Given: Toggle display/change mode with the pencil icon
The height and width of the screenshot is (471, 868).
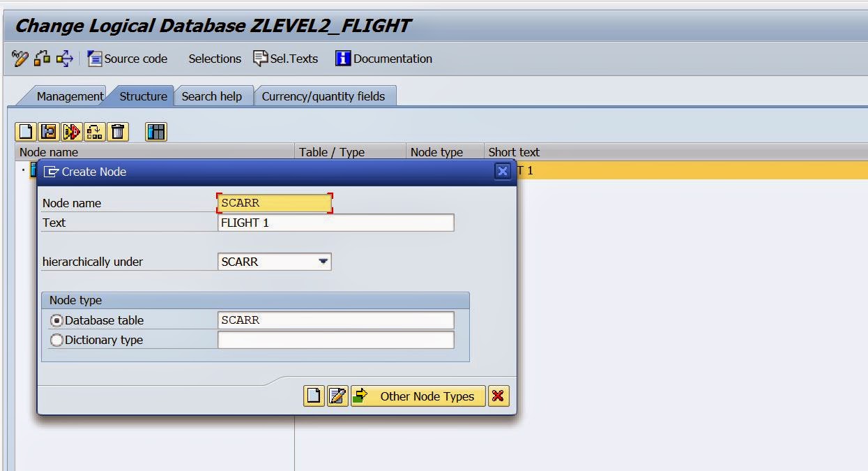Looking at the screenshot, I should [x=20, y=59].
